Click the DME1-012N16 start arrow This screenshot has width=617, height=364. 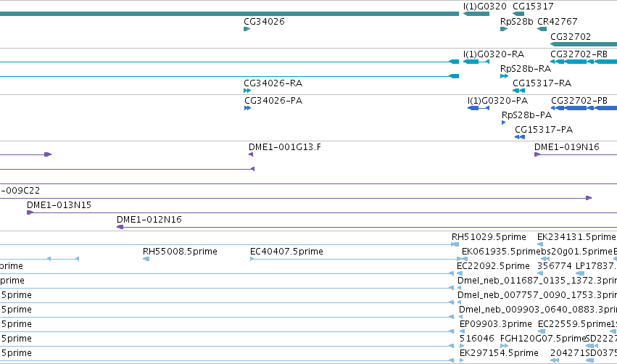coord(120,227)
